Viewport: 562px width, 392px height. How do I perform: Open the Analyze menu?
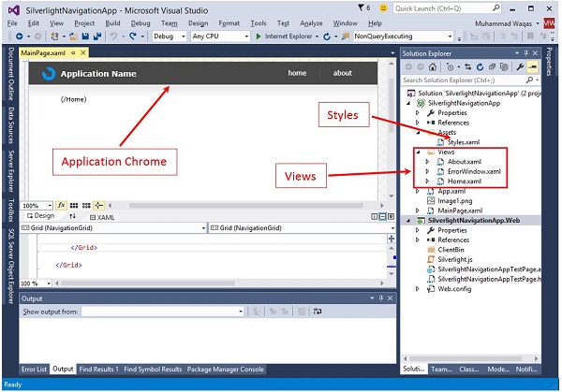coord(311,23)
